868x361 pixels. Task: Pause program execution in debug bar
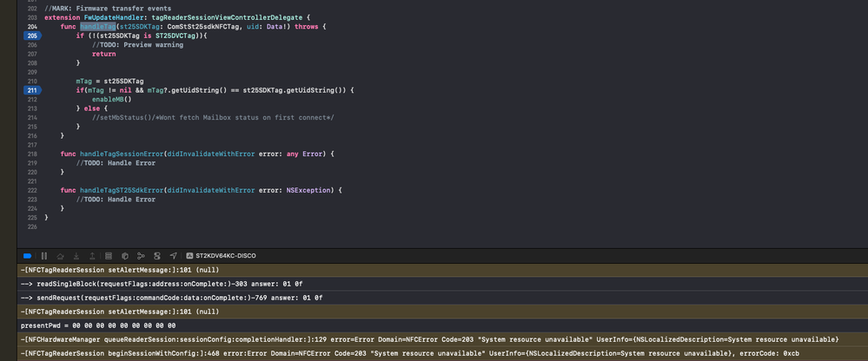point(44,256)
